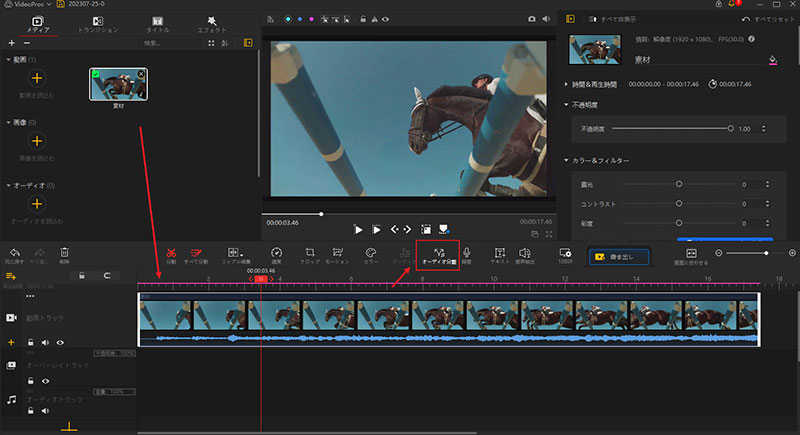Mute the video track audio
The width and height of the screenshot is (800, 435).
pyautogui.click(x=45, y=342)
